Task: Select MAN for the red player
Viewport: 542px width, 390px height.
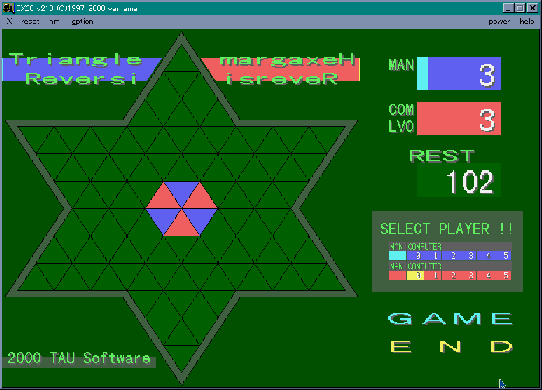Action: click(397, 276)
